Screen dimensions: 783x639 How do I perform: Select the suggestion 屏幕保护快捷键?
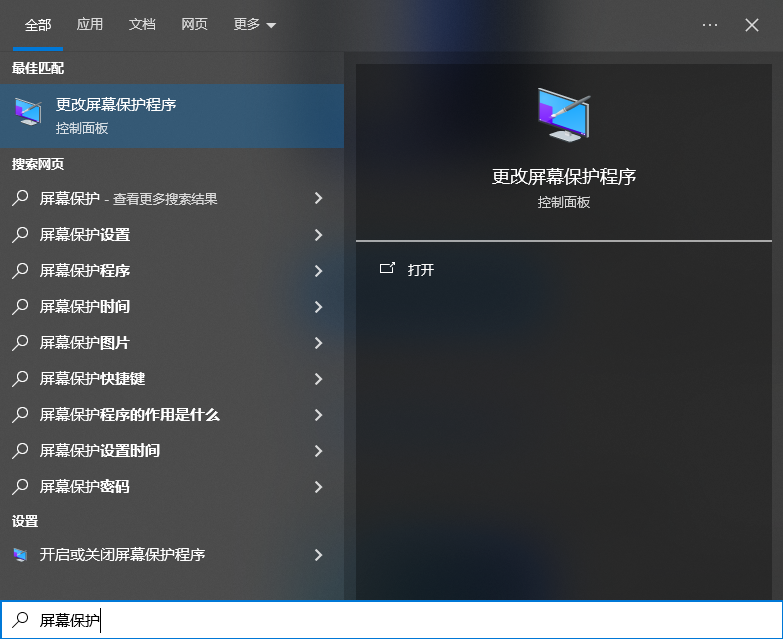coord(172,378)
